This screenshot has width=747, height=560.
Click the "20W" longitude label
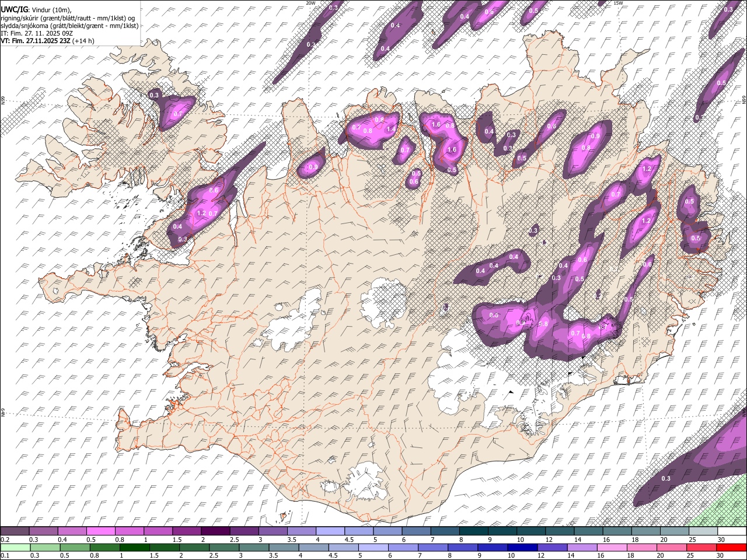(310, 3)
